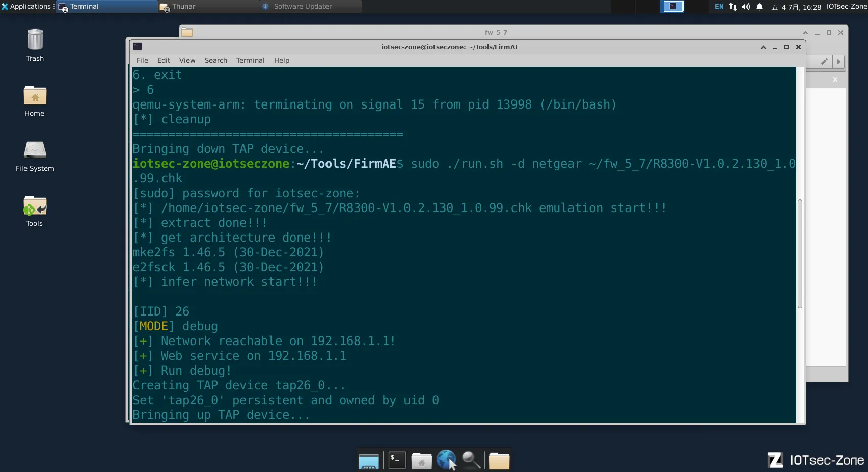868x472 pixels.
Task: Open terminal Edit menu
Action: [x=164, y=60]
